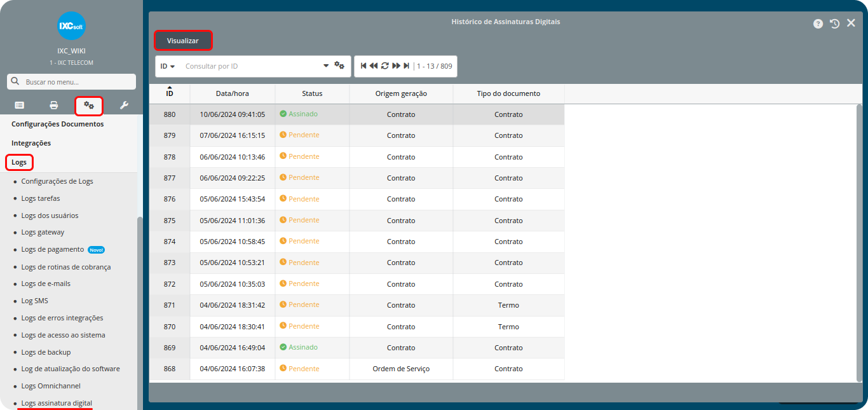
Task: Click the Buscar no menu search field
Action: pos(71,81)
